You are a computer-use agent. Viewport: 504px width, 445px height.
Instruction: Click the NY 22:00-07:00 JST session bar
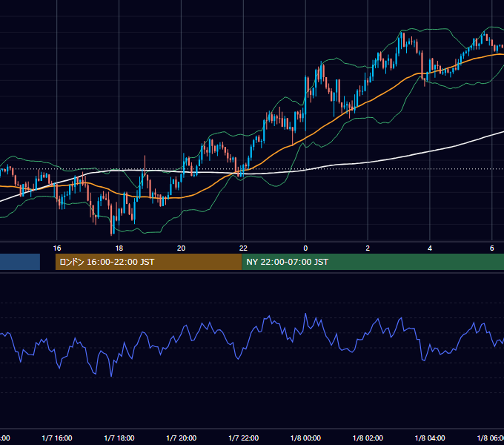coord(373,262)
